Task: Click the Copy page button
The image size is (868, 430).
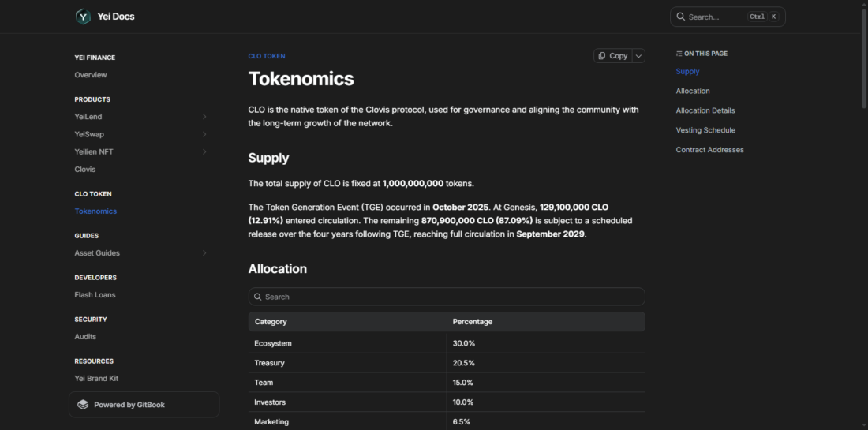Action: click(x=613, y=56)
